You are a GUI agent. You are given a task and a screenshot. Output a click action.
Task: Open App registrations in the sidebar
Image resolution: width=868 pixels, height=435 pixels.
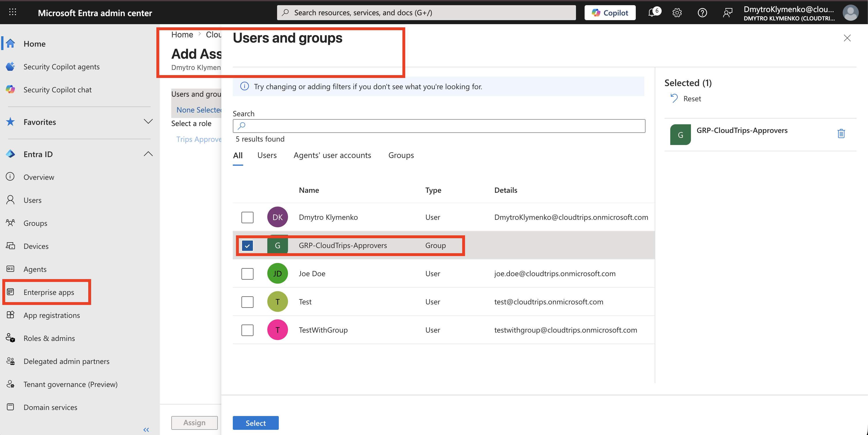pos(51,315)
